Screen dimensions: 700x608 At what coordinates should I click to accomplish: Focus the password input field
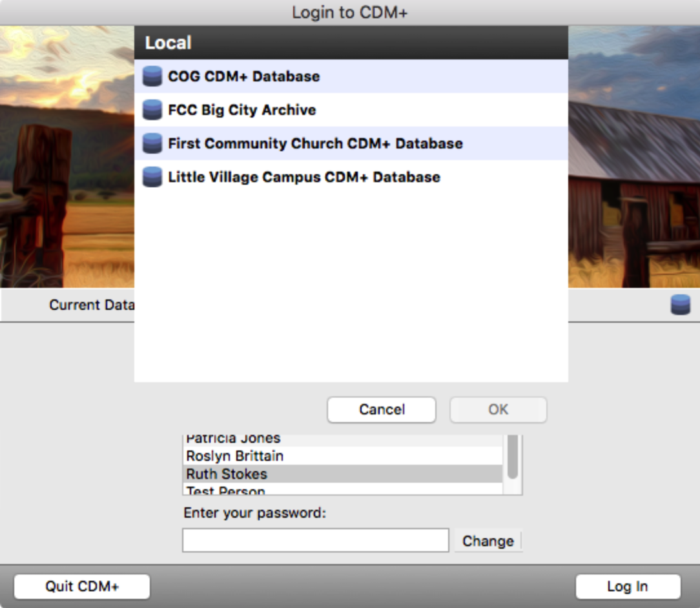[x=315, y=540]
